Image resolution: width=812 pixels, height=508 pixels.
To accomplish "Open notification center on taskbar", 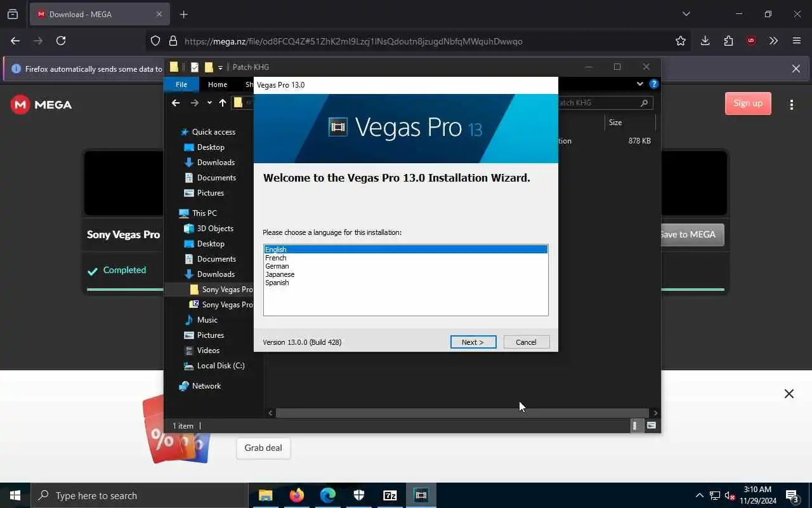I will point(793,495).
